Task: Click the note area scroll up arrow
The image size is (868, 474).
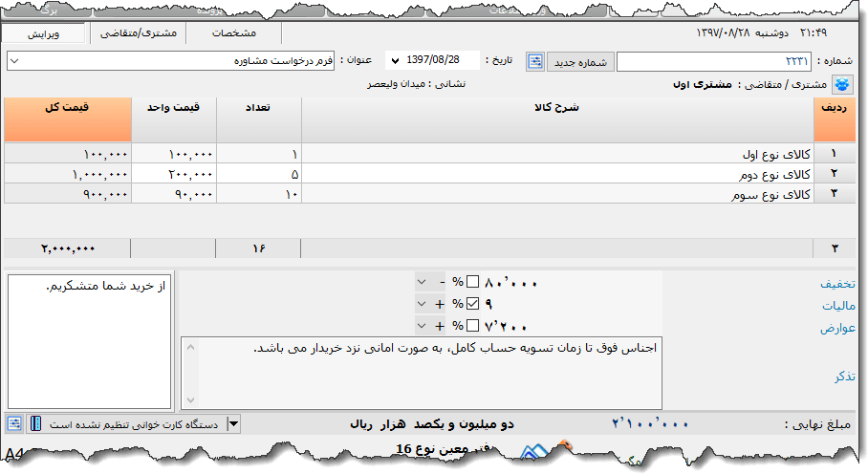Action: click(x=190, y=347)
